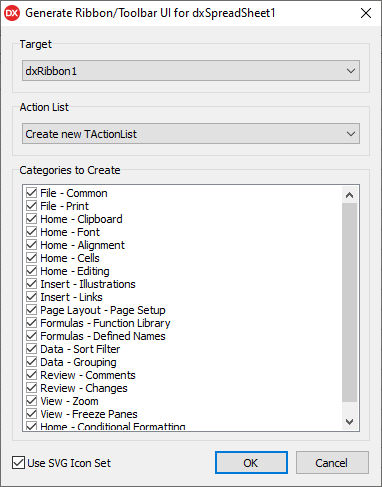This screenshot has width=382, height=487.
Task: Disable the Review - Comments category
Action: tap(31, 375)
